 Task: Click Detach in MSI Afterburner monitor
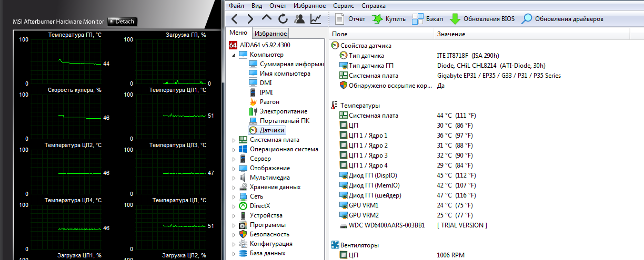(122, 22)
